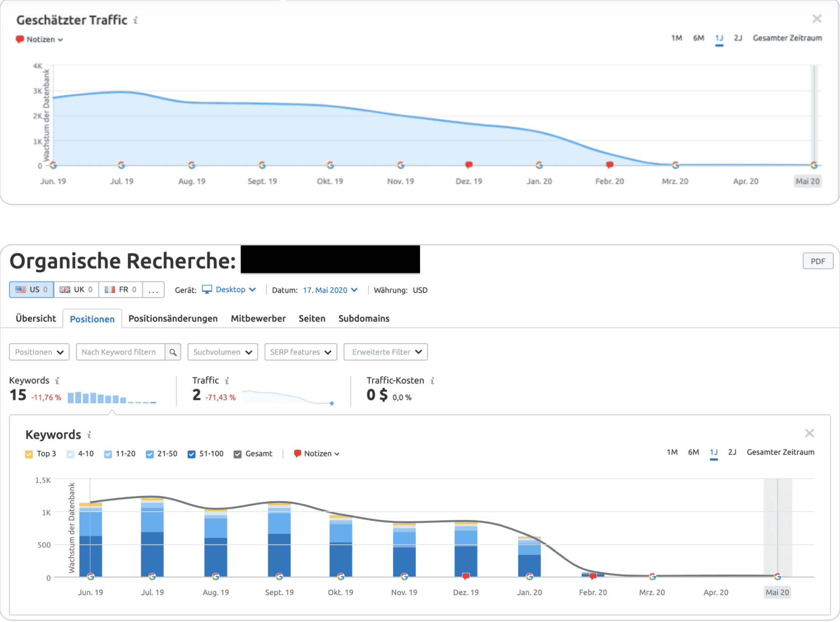Select the UK database button
Image resolution: width=840 pixels, height=622 pixels.
[x=76, y=290]
